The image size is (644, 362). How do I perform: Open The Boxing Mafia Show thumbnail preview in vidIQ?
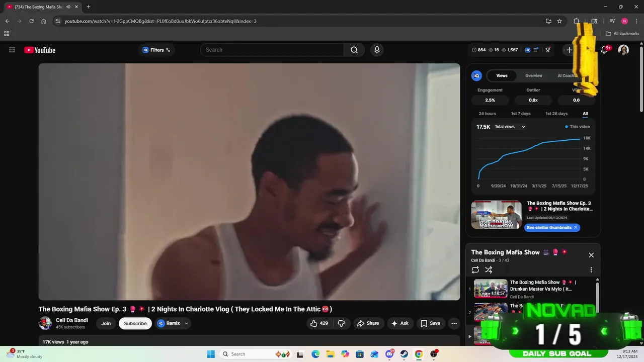496,215
